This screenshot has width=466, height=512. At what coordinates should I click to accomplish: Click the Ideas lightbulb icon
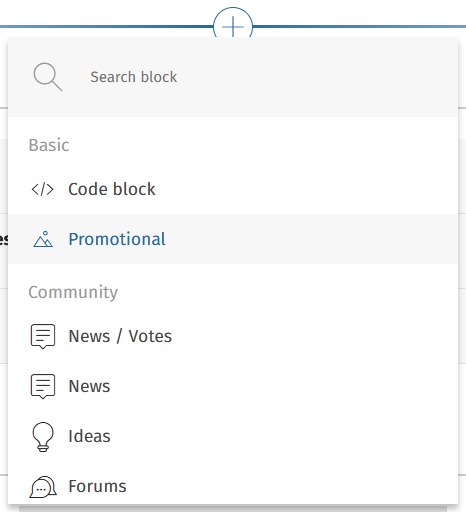(43, 437)
